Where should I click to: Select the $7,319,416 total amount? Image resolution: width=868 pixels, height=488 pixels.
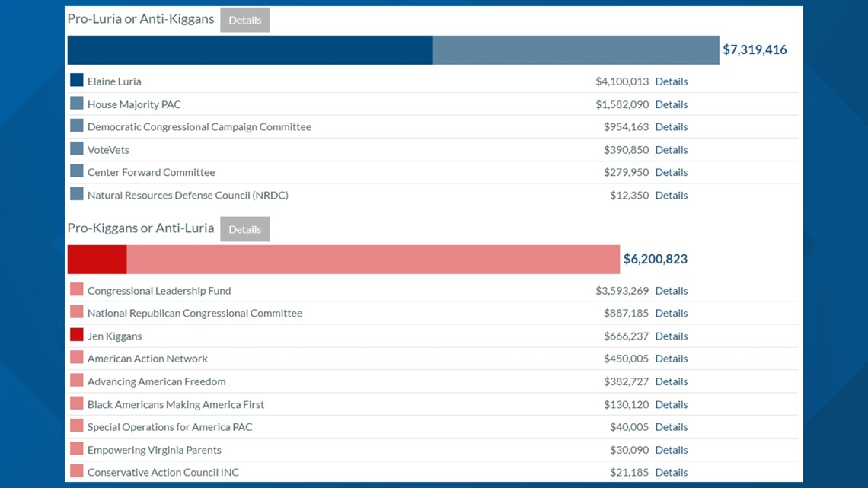tap(755, 49)
